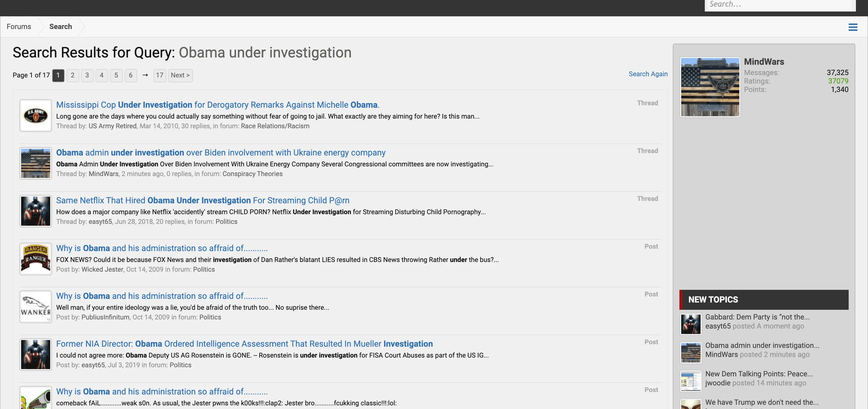Click MindWars avatar in New Topics
Image resolution: width=868 pixels, height=409 pixels.
pos(691,352)
